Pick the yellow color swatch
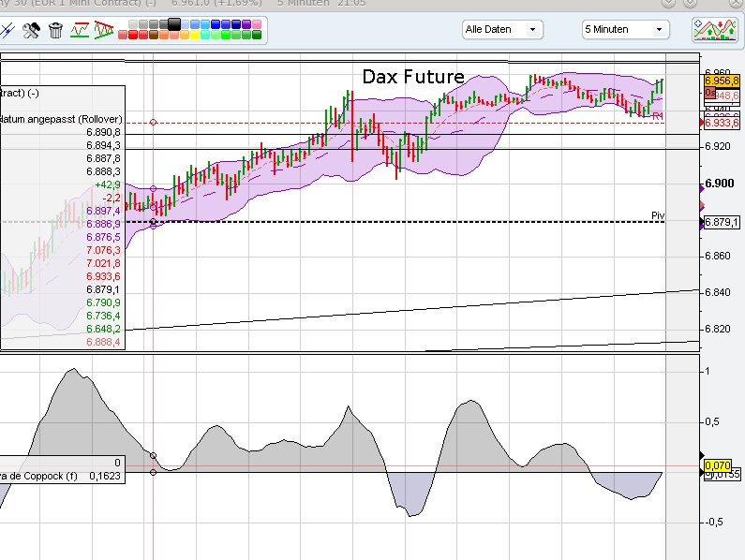This screenshot has height=560, width=745. click(x=195, y=35)
